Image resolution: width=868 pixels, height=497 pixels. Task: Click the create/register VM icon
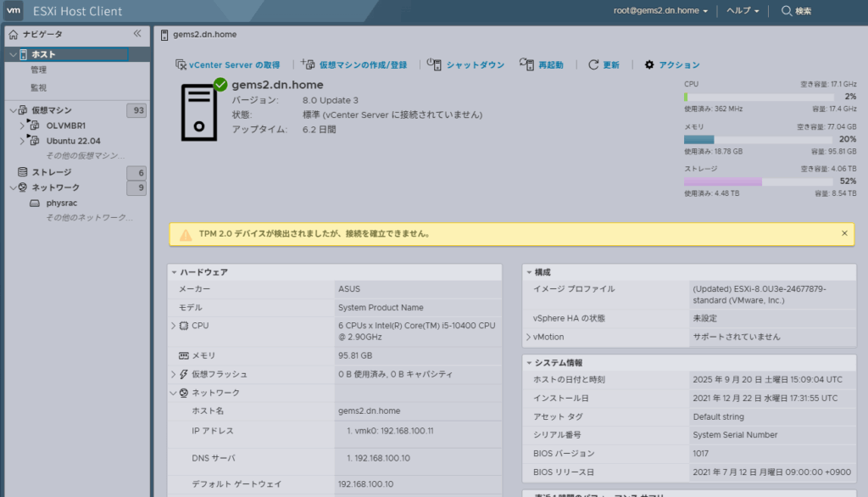point(308,64)
